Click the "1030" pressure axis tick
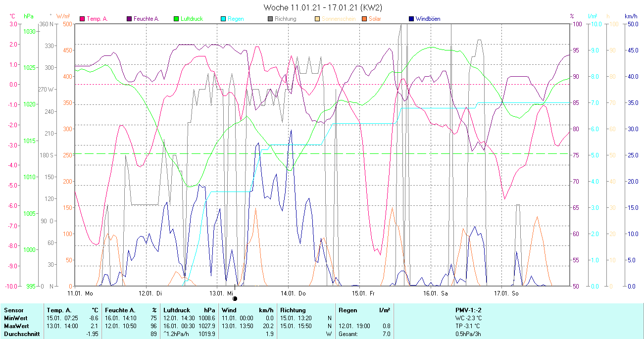 (30, 31)
